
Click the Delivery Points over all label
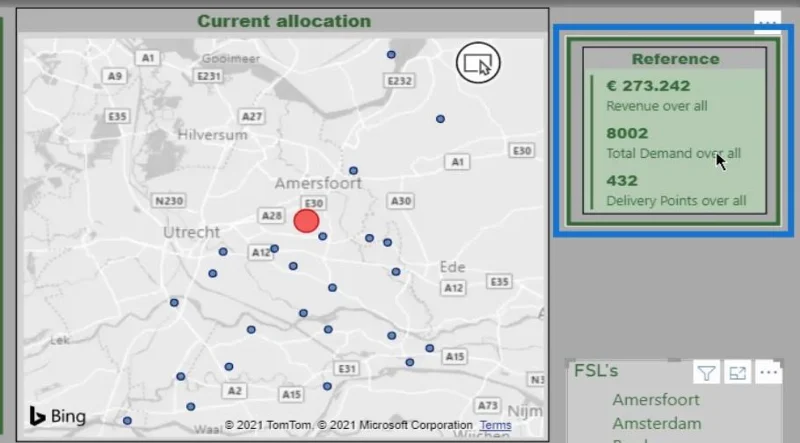[676, 201]
